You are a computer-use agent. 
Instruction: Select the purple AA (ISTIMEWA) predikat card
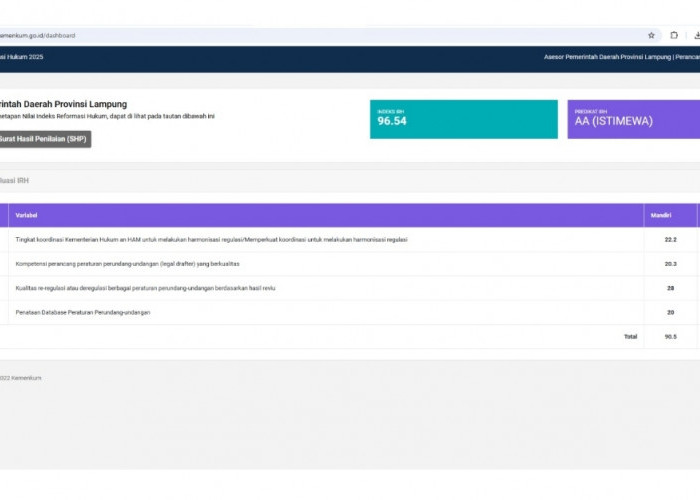(x=633, y=119)
